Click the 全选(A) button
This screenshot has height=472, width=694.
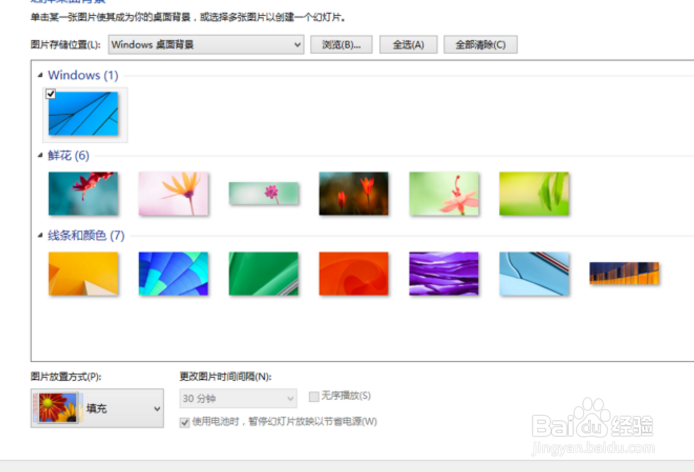coord(409,45)
